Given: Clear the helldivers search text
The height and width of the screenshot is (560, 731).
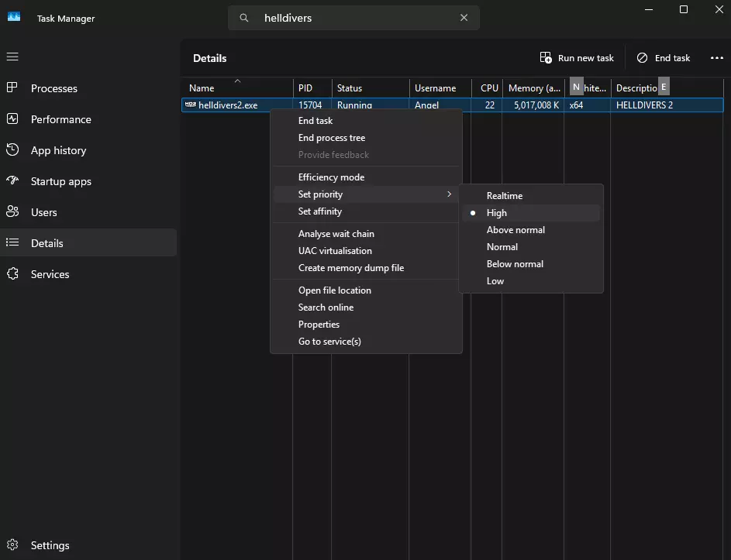Looking at the screenshot, I should pos(464,18).
